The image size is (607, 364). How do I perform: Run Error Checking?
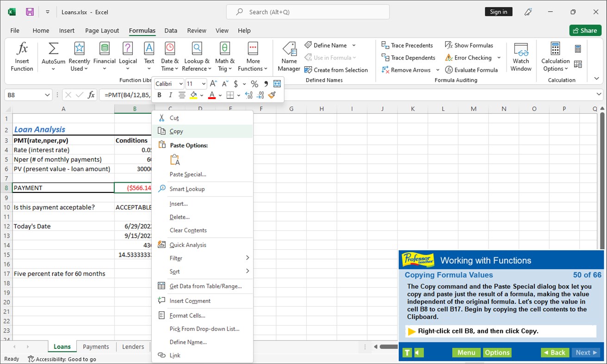[x=469, y=57]
